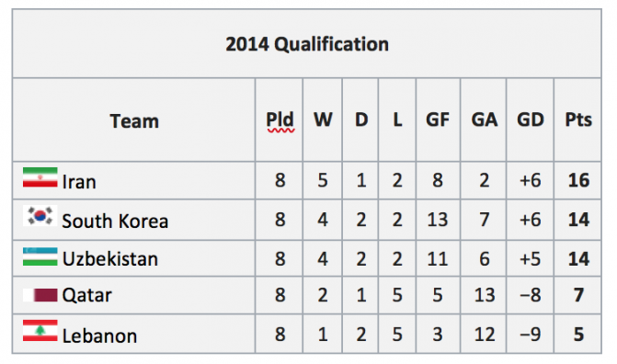Screen dimensions: 617x364
Task: Click Uzbekistan's +5 goal difference cell
Action: click(531, 258)
